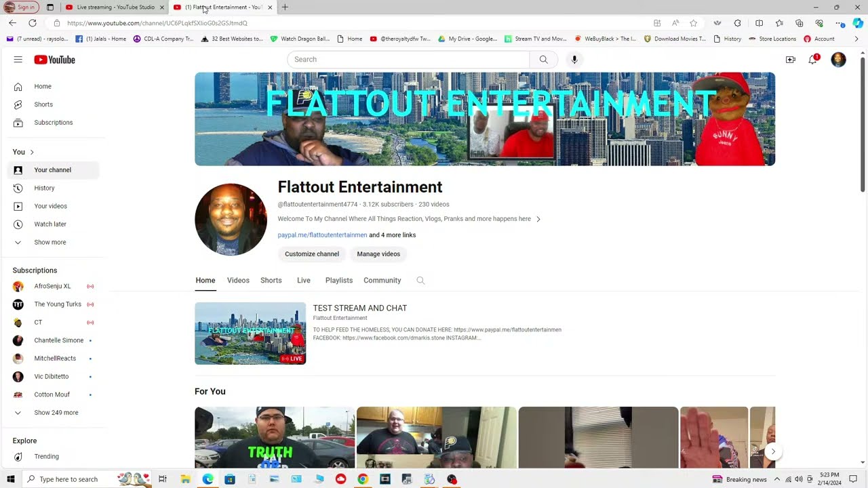Open Subscriptions in the sidebar

[x=53, y=123]
